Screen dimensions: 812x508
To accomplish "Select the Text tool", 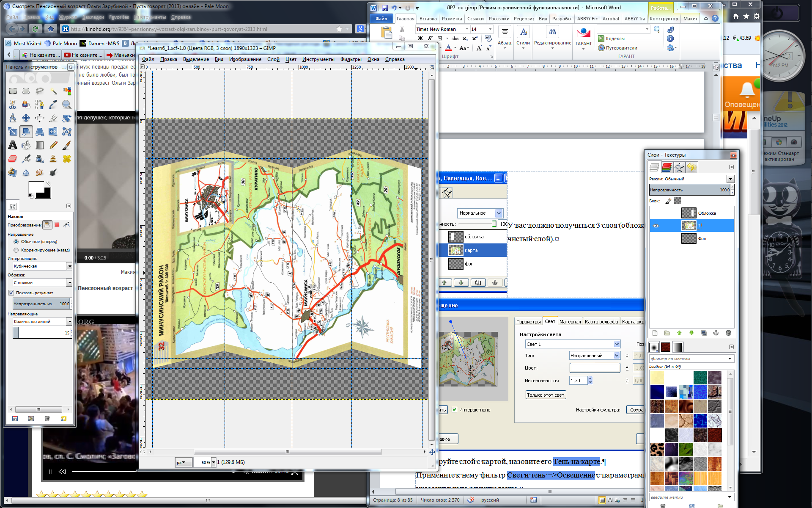I will tap(13, 145).
